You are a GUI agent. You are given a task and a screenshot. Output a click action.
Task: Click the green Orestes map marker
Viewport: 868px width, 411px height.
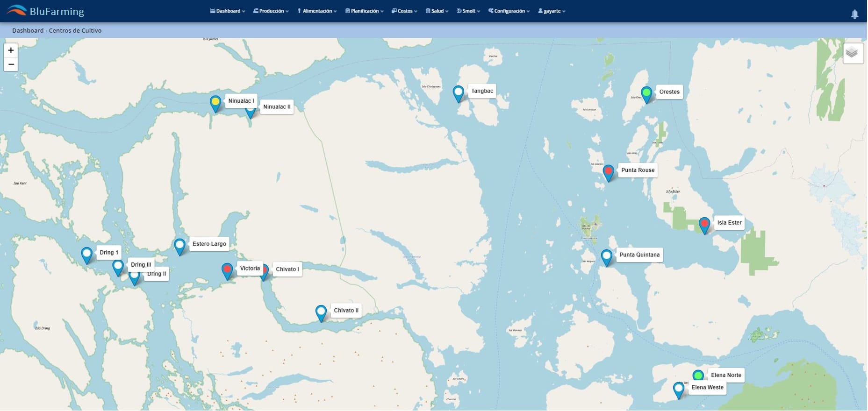tap(646, 93)
